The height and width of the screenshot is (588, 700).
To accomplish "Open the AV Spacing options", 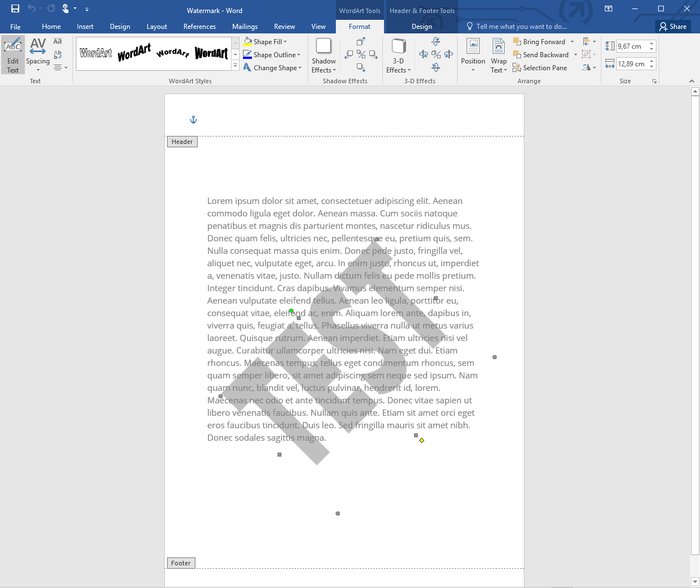I will point(37,55).
